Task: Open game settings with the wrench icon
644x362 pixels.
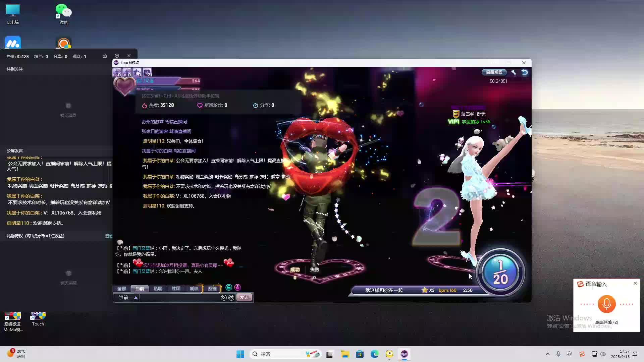Action: tap(514, 72)
